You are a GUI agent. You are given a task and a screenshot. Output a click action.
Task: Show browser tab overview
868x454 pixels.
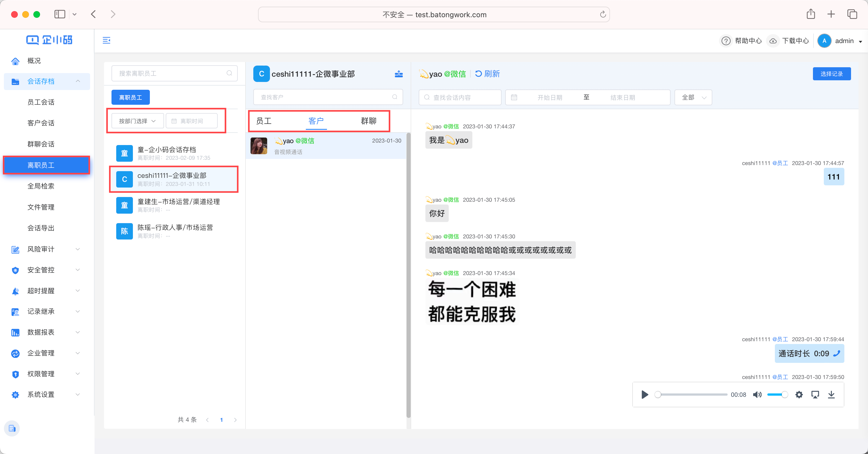[x=852, y=14]
